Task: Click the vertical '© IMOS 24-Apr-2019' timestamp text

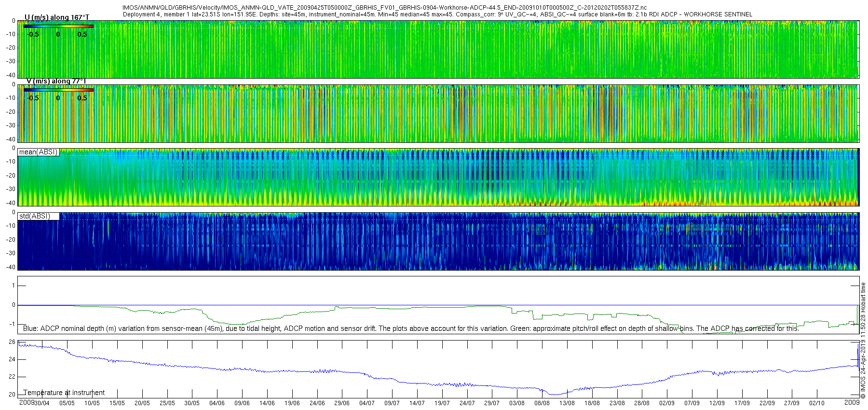Action: click(863, 340)
